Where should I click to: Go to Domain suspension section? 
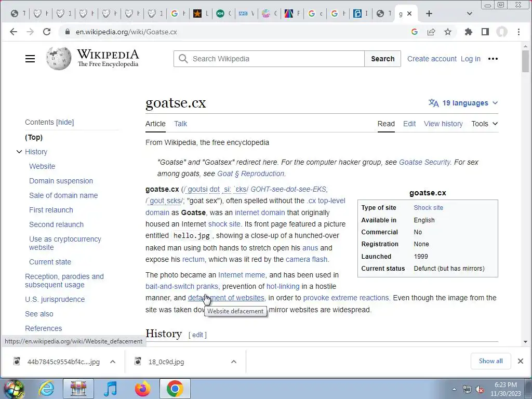(x=61, y=181)
